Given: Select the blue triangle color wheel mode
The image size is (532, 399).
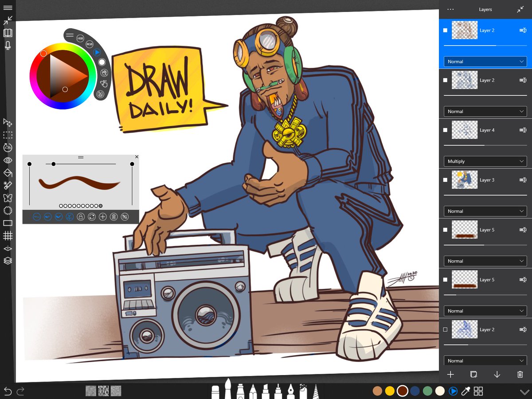Looking at the screenshot, I should point(97,52).
